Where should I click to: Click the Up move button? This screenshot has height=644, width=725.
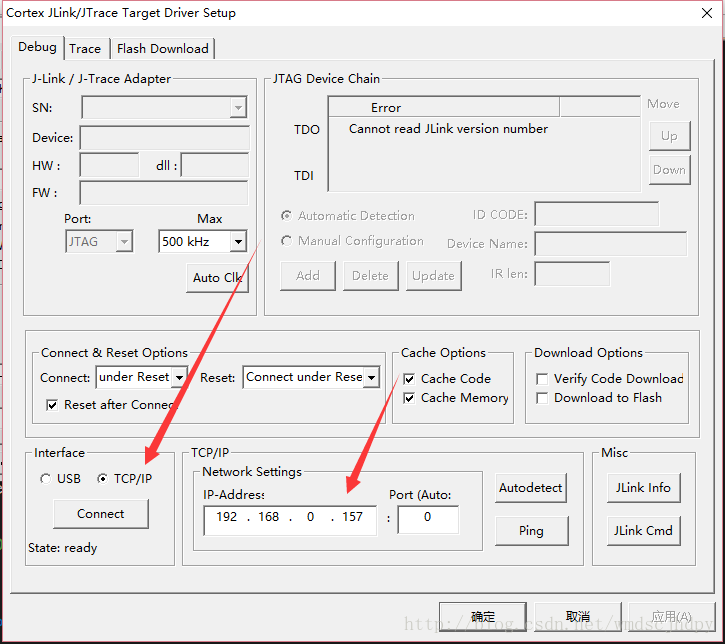pyautogui.click(x=669, y=136)
